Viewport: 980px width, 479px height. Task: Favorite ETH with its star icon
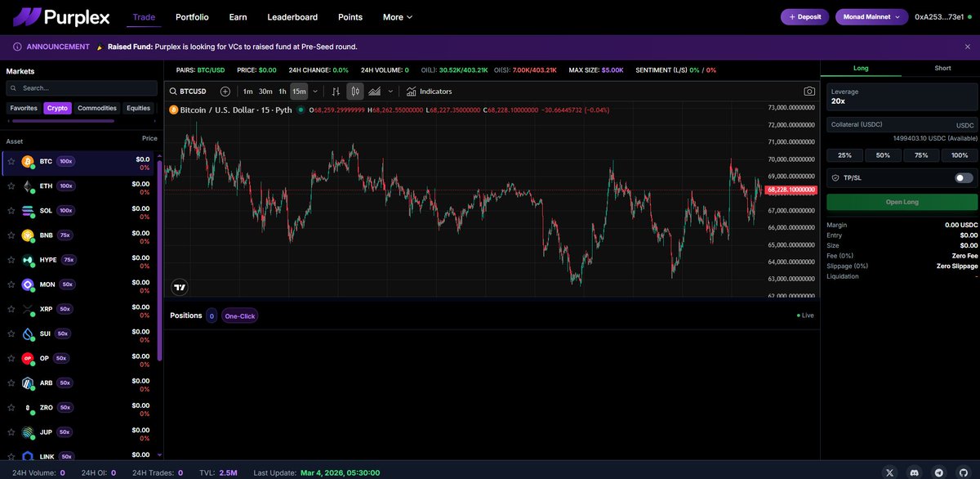[x=11, y=186]
